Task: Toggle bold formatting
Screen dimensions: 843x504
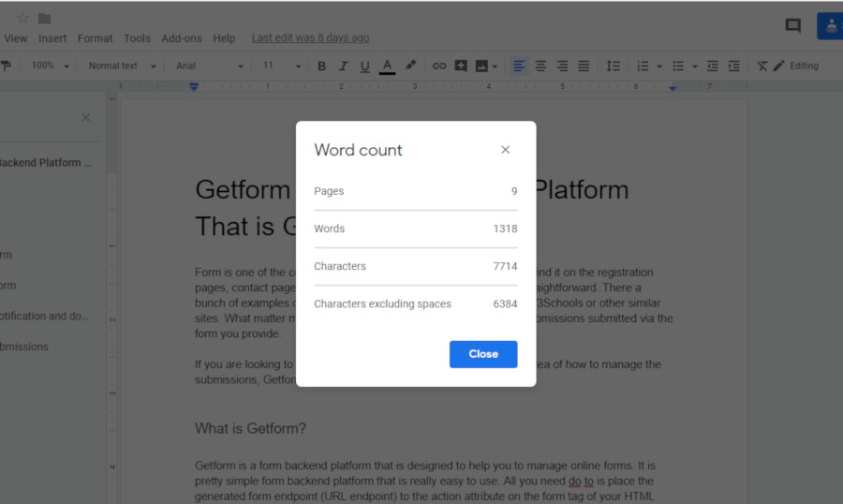Action: pos(321,67)
